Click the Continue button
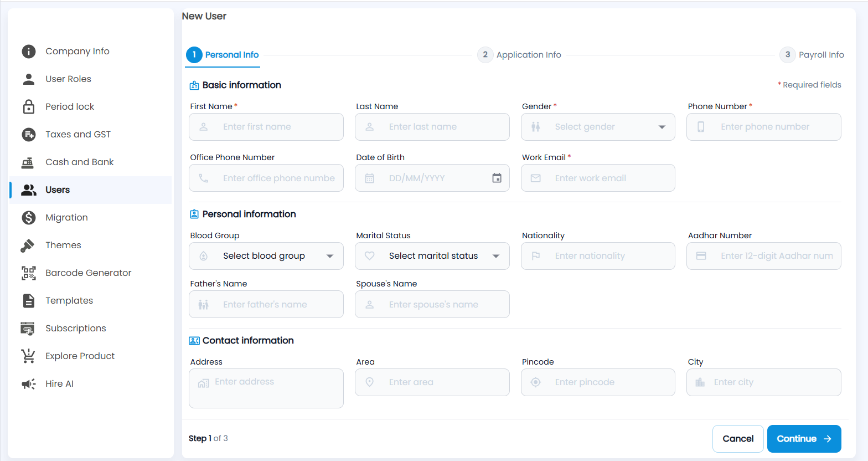Image resolution: width=868 pixels, height=461 pixels. coord(804,439)
